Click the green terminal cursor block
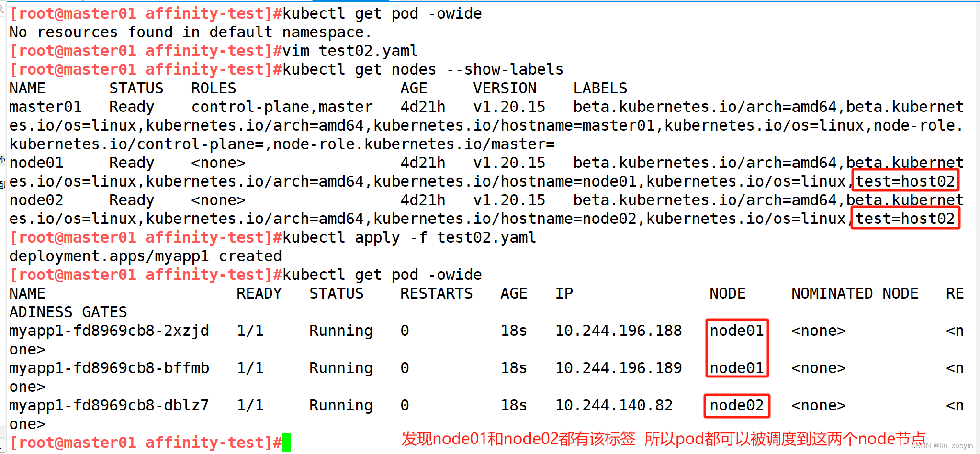 point(286,443)
